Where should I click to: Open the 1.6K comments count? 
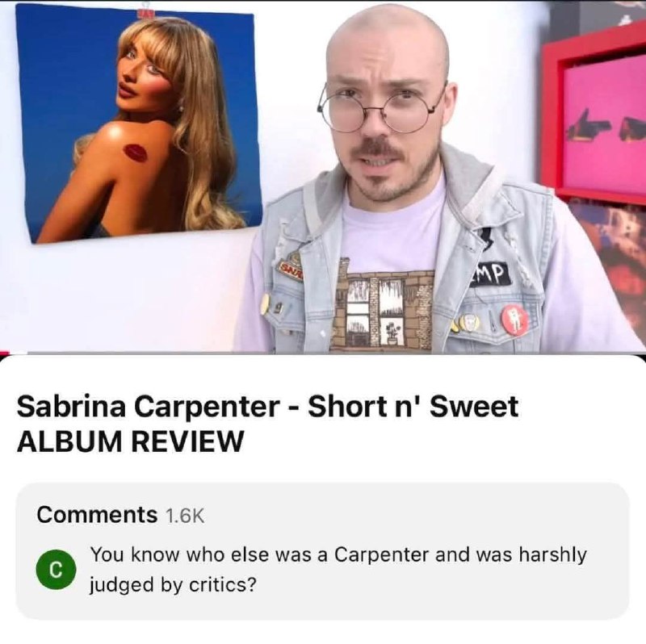pos(185,515)
